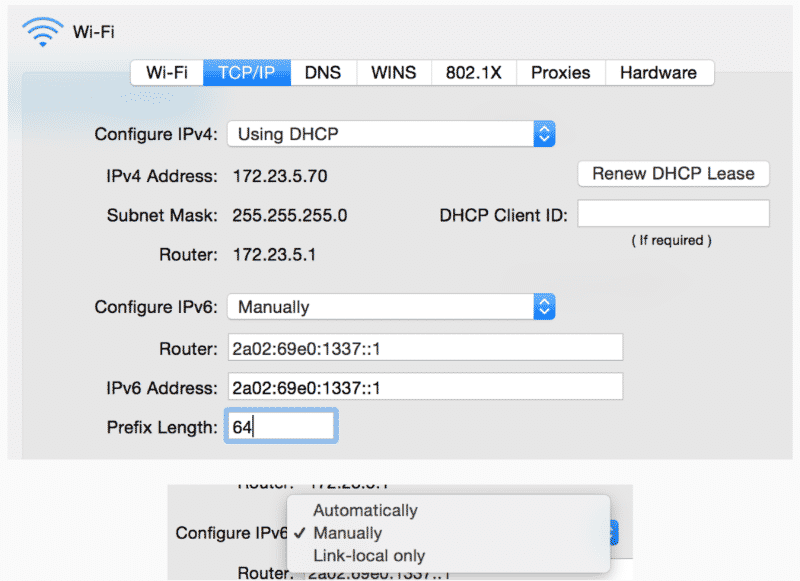Viewport: 800px width, 581px height.
Task: Switch to the Hardware tab
Action: coord(658,72)
